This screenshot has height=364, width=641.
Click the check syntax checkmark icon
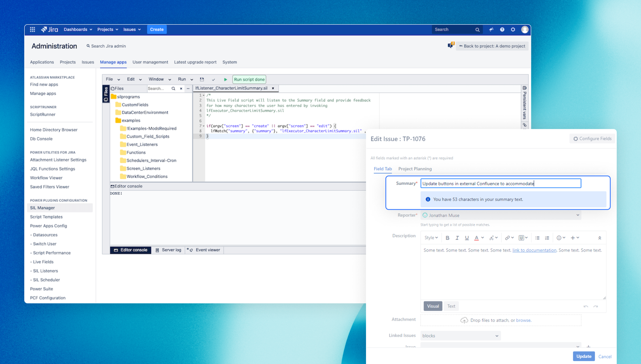pos(214,79)
